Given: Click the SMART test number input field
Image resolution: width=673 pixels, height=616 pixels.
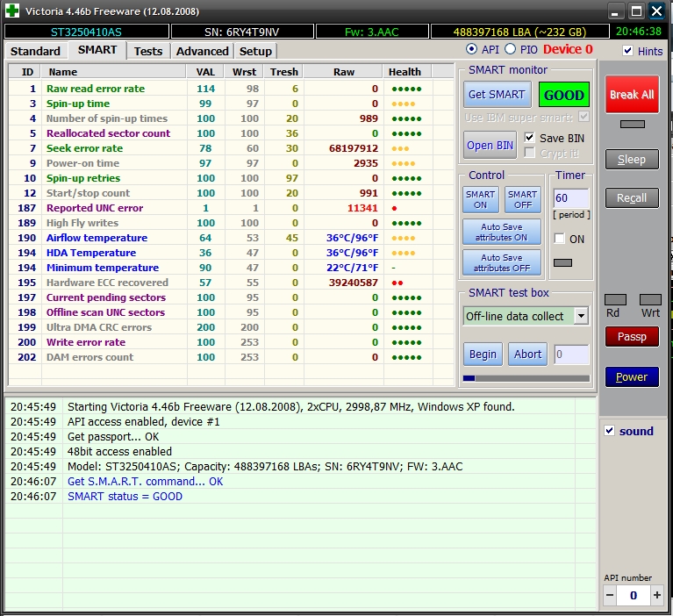Looking at the screenshot, I should click(571, 355).
